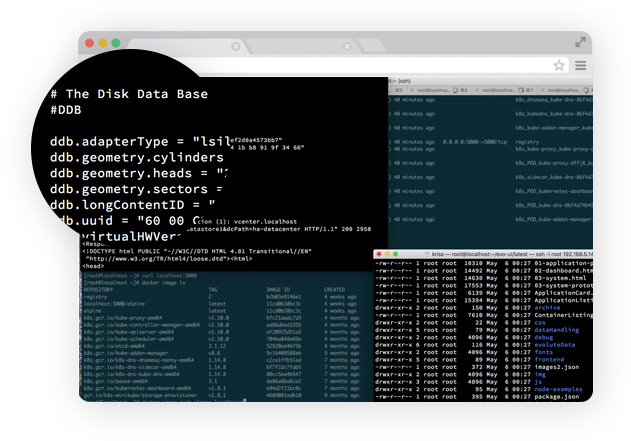This screenshot has width=631, height=441.
Task: Click the kriss terminal window title text
Action: tap(512, 254)
